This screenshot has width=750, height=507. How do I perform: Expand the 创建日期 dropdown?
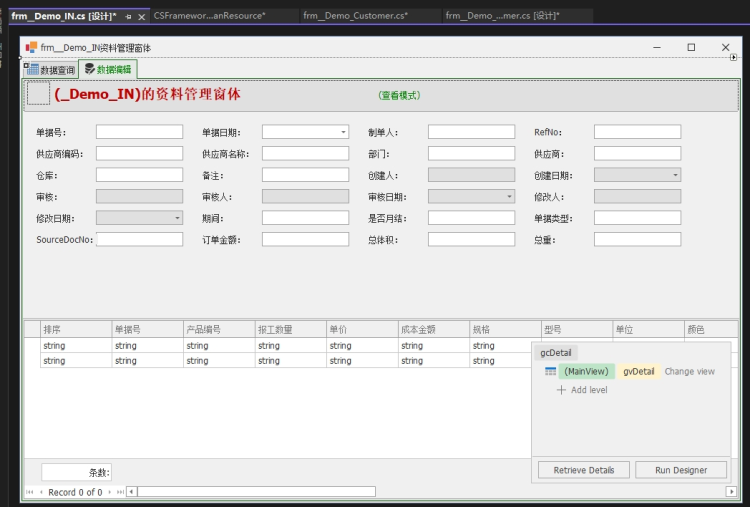point(675,175)
